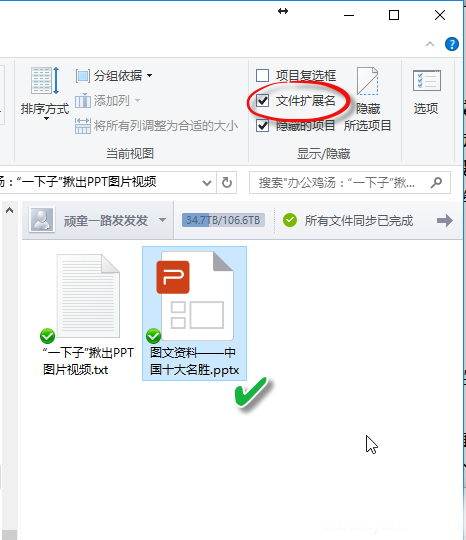The image size is (466, 540).
Task: Click the search magnifier icon
Action: [436, 183]
